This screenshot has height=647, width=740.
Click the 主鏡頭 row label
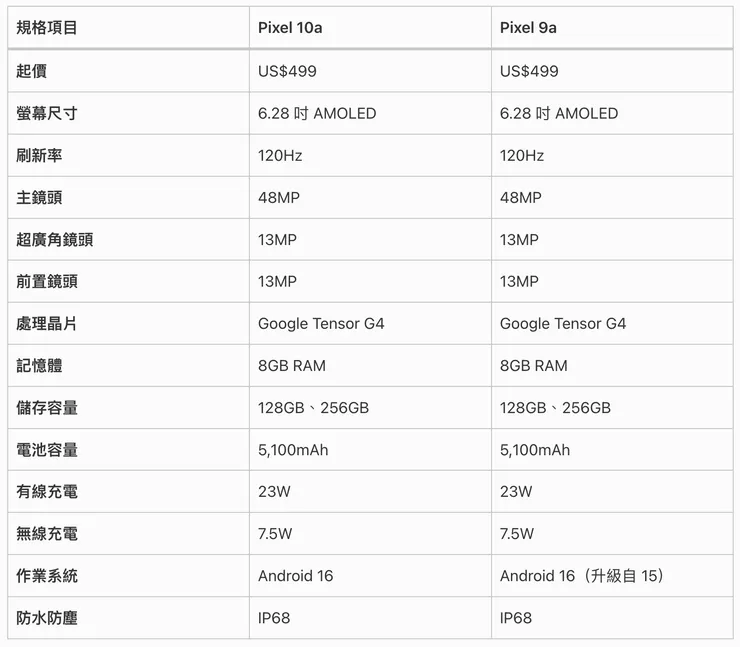(x=39, y=197)
